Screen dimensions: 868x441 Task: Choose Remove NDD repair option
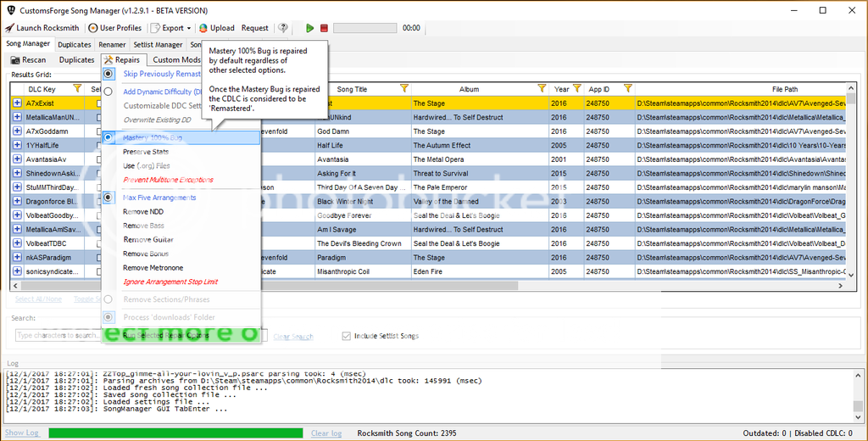coord(142,212)
